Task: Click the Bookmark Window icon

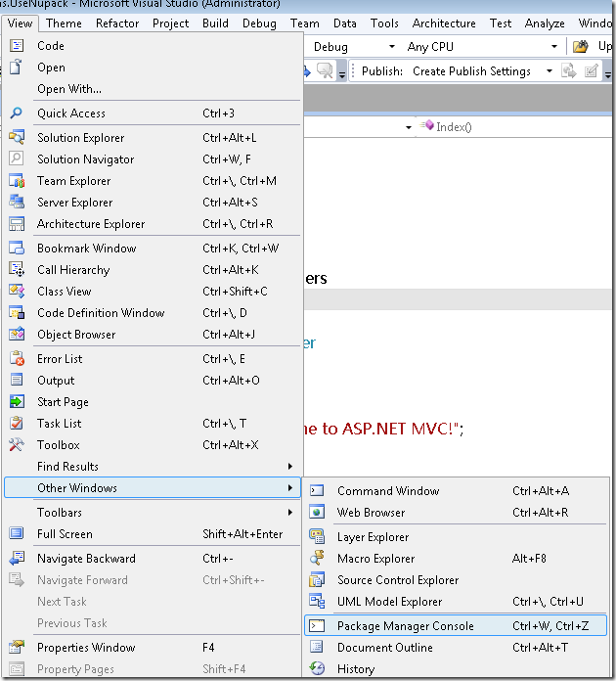Action: [17, 248]
